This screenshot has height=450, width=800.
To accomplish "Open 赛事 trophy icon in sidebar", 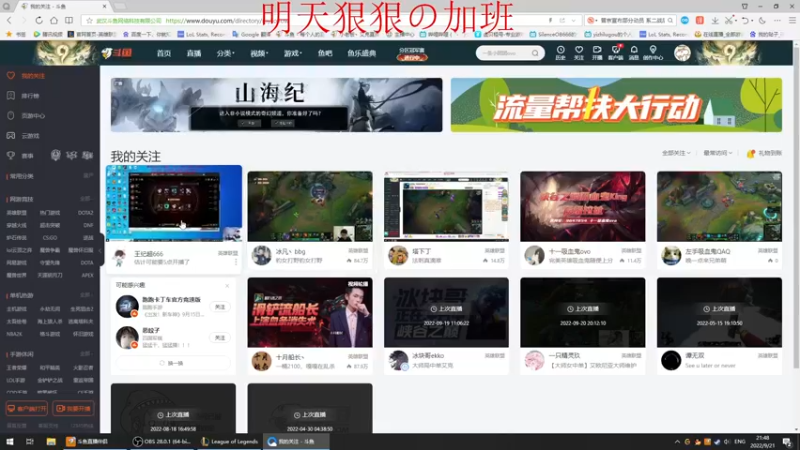I will point(11,156).
